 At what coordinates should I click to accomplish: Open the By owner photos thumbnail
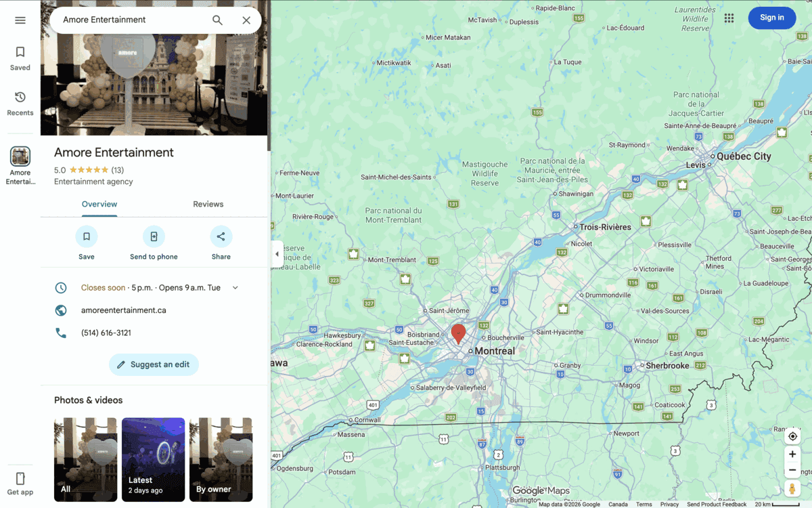point(221,460)
